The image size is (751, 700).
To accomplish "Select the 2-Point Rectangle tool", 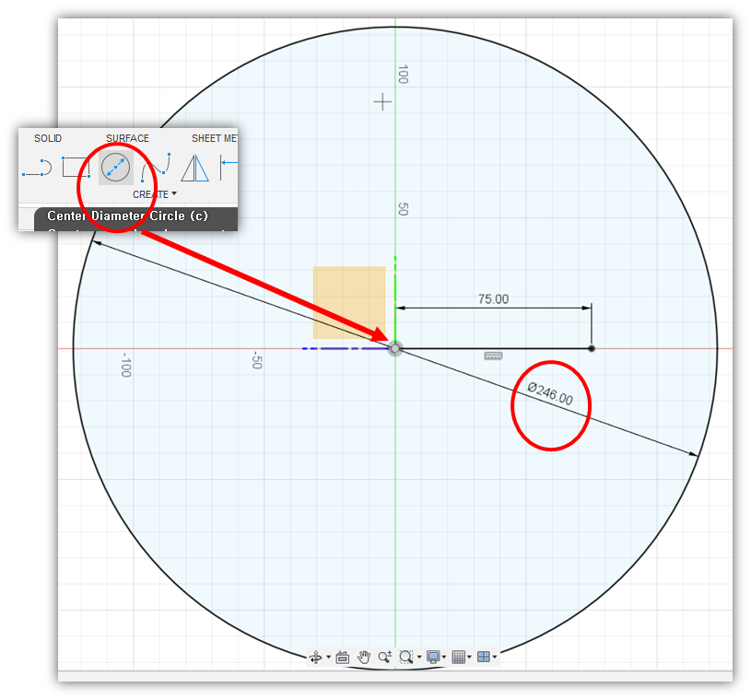I will (x=76, y=167).
